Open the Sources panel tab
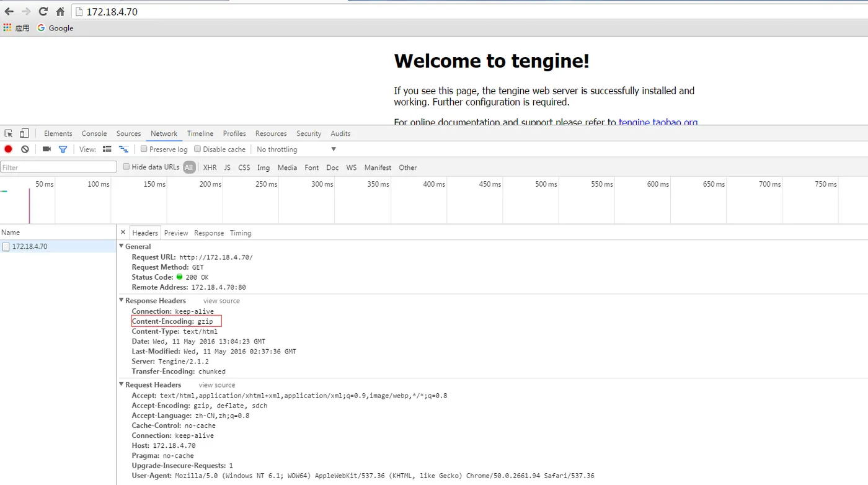Screen dimensions: 868x485 (128, 133)
